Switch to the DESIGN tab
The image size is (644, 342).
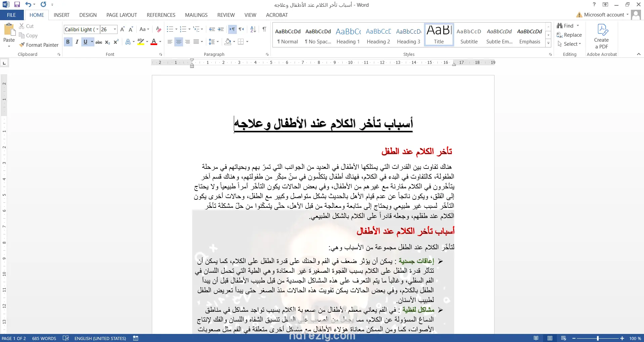pos(88,15)
